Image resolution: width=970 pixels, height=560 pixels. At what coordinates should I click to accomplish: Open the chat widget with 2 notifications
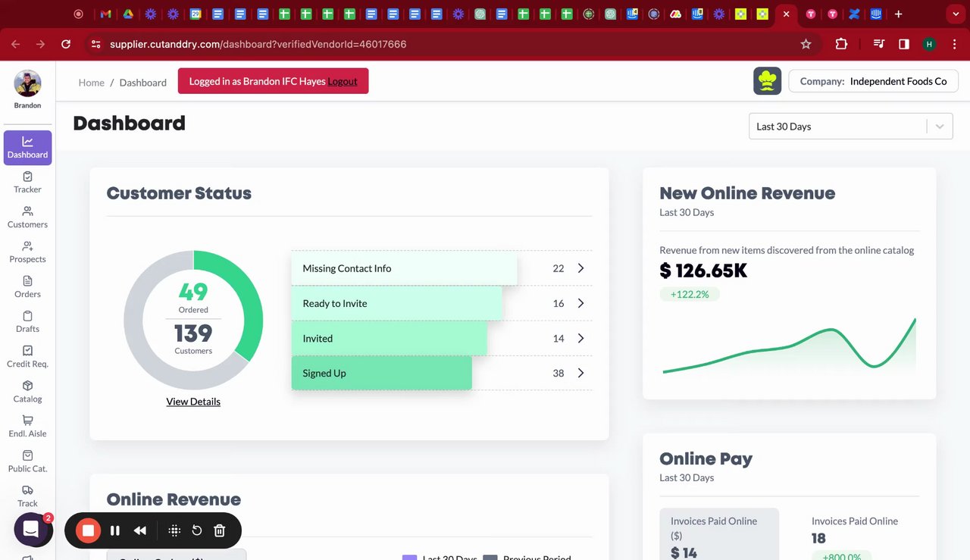pyautogui.click(x=31, y=530)
